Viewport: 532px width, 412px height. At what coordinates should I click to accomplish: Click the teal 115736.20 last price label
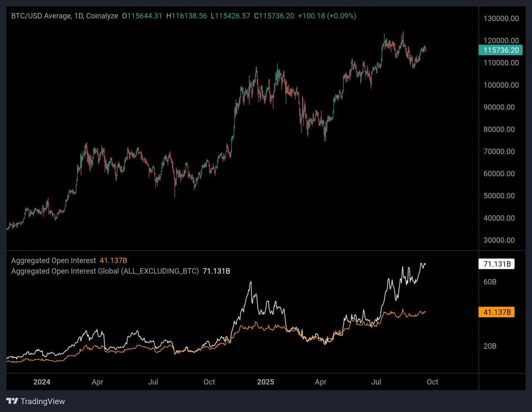point(501,50)
